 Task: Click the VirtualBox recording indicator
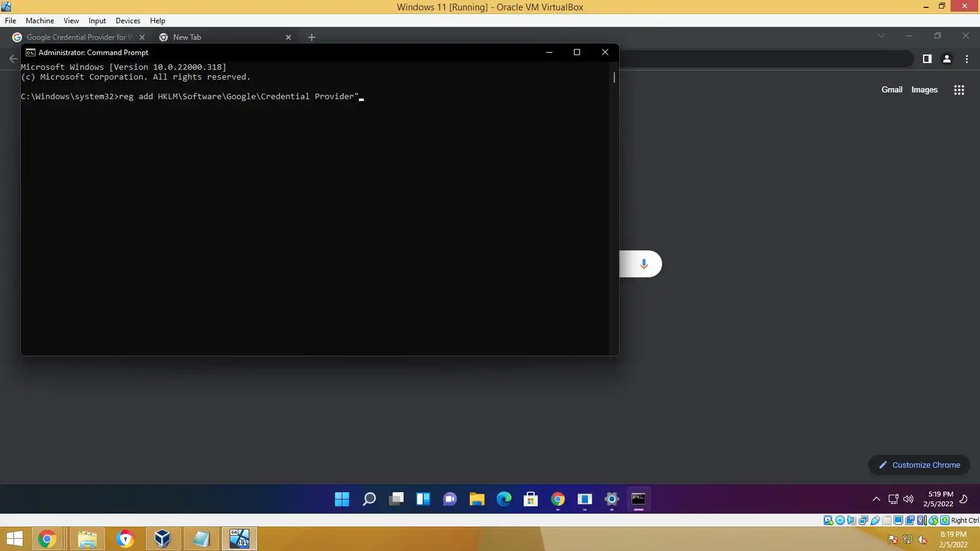click(x=910, y=520)
